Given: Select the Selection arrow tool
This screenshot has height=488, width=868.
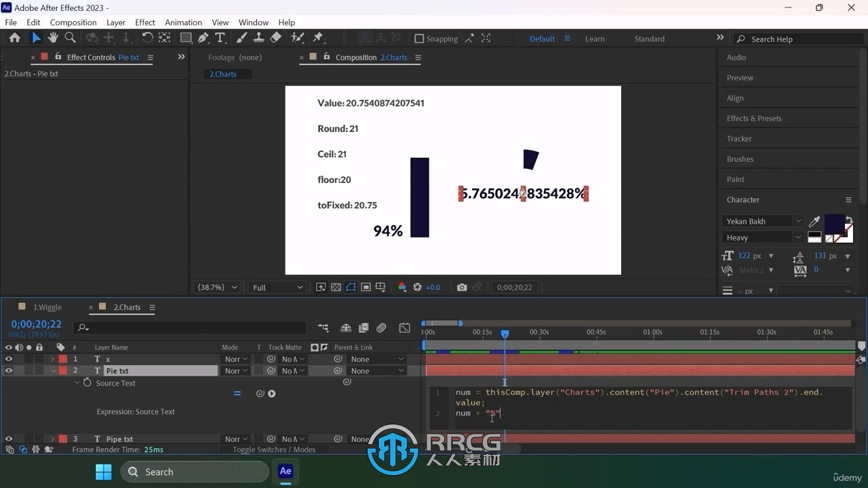Looking at the screenshot, I should (x=37, y=38).
